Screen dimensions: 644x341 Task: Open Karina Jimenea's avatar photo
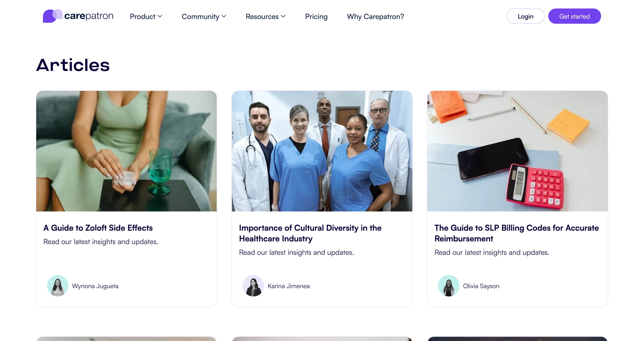tap(253, 286)
